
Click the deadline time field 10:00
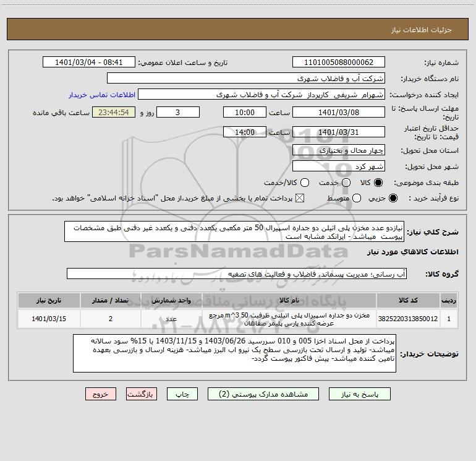[245, 112]
